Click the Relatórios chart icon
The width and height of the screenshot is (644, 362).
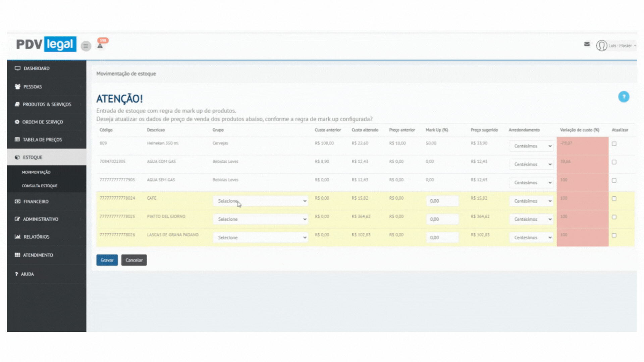point(17,237)
